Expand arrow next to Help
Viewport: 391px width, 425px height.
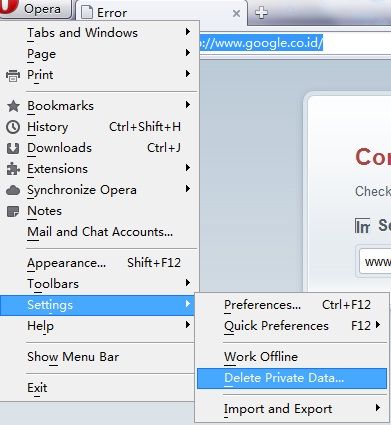[188, 325]
